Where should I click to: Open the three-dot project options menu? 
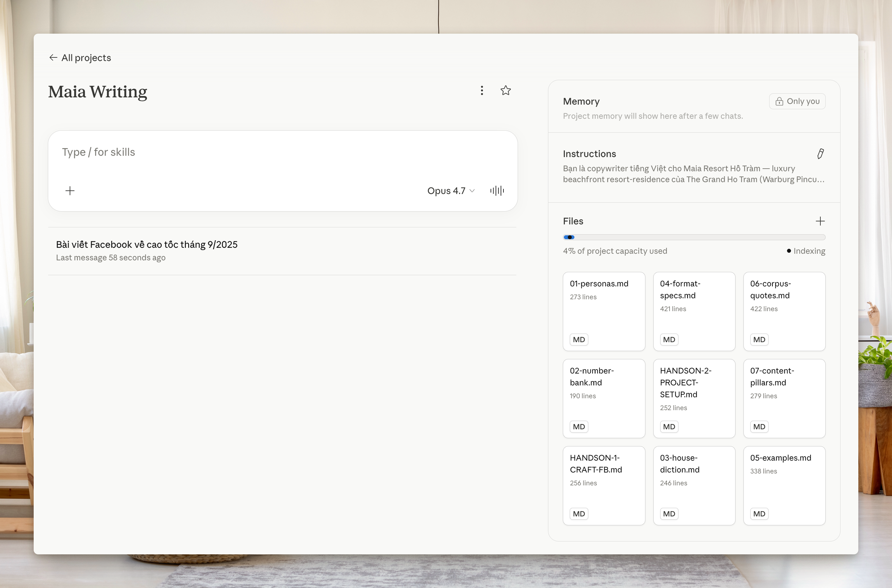pos(482,90)
